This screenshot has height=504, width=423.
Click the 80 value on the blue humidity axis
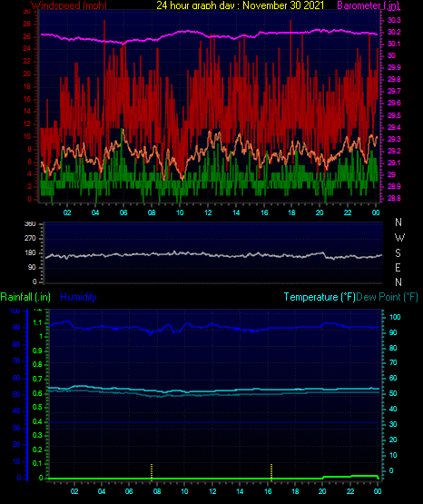(16, 344)
